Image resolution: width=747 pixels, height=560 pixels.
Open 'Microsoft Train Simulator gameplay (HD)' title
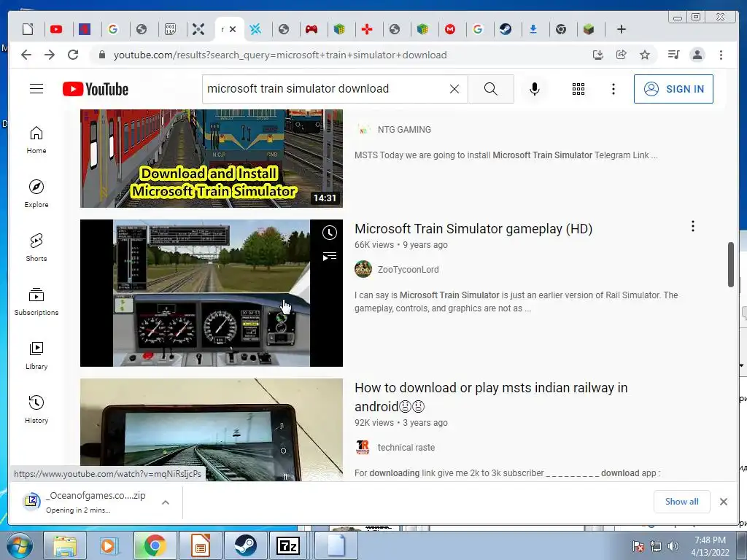point(473,229)
